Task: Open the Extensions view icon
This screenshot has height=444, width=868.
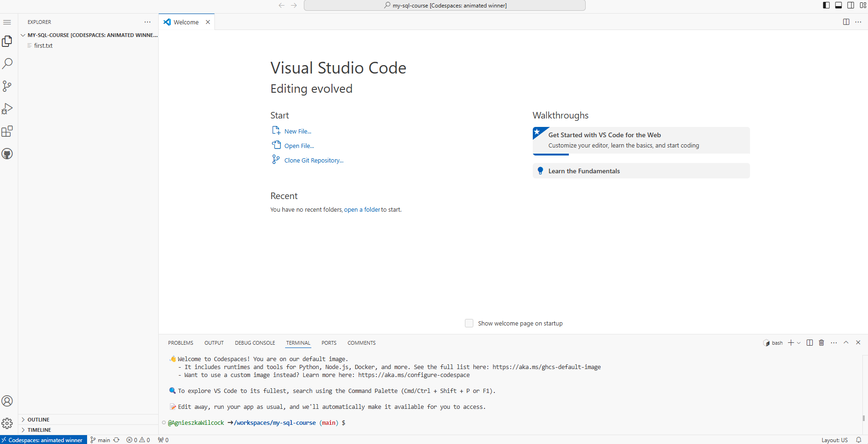Action: tap(7, 131)
